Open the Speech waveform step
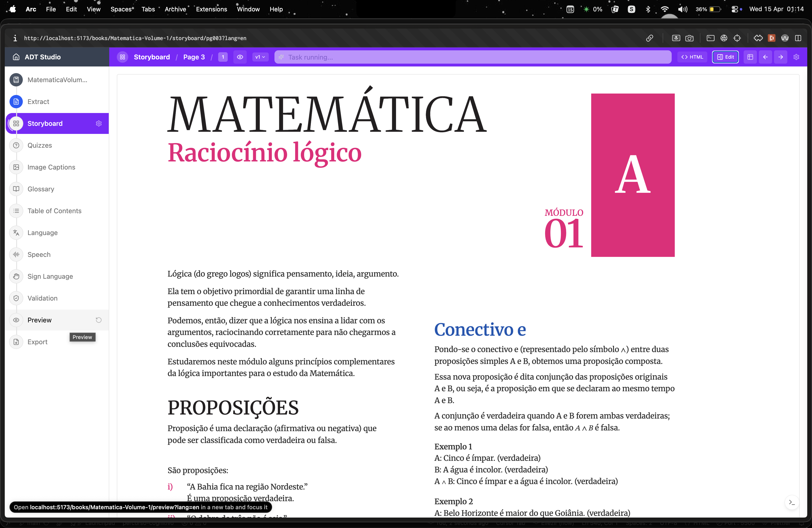 pos(39,255)
